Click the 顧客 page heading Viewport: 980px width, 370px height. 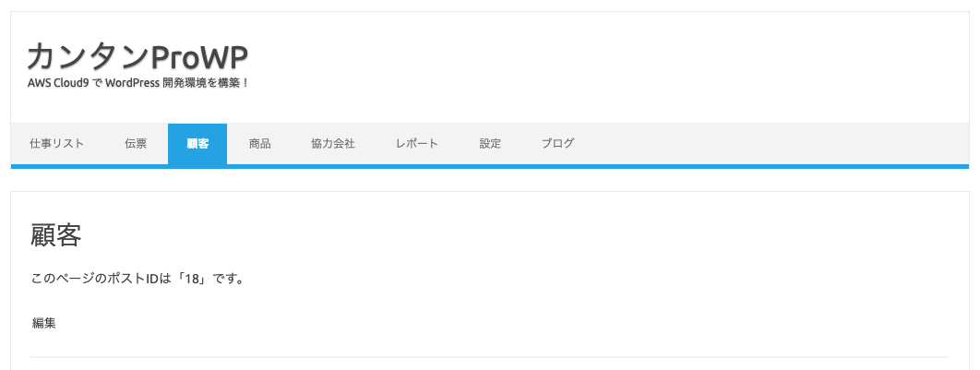click(55, 235)
